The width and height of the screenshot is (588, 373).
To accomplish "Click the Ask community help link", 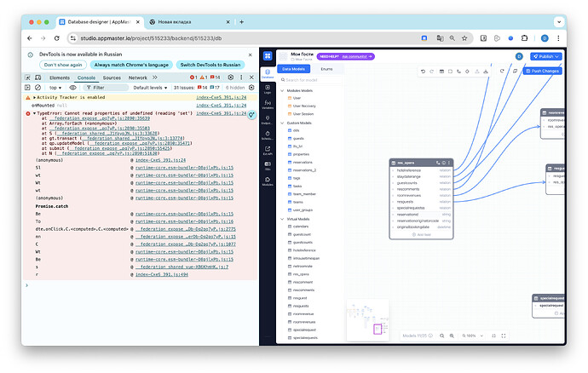I will coord(356,56).
